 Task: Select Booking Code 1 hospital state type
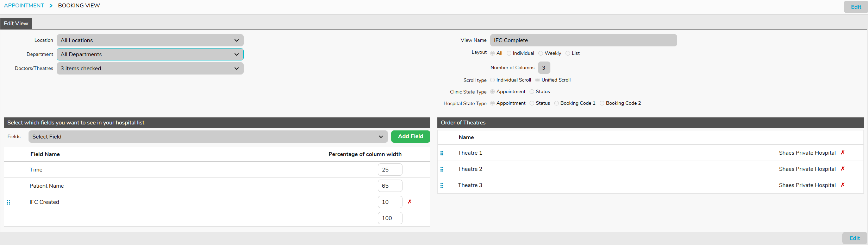tap(557, 103)
